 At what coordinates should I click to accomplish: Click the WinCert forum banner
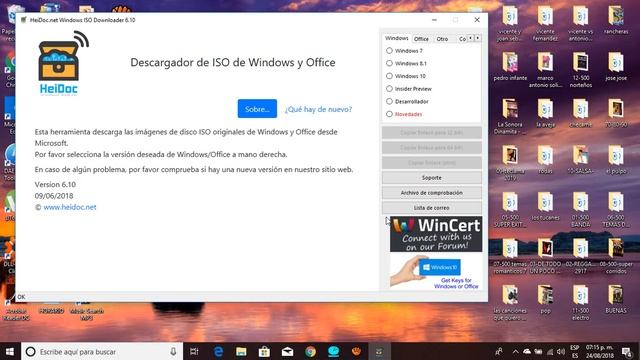coord(436,234)
